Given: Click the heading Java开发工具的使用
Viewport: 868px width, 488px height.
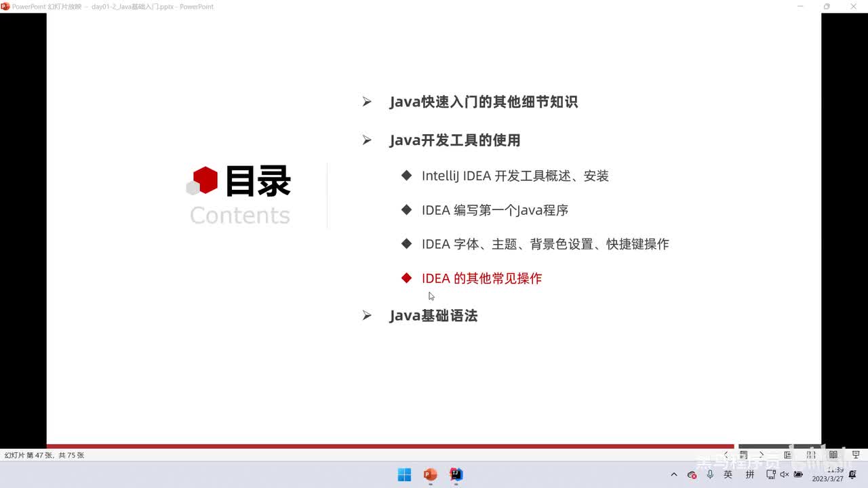Looking at the screenshot, I should 455,140.
